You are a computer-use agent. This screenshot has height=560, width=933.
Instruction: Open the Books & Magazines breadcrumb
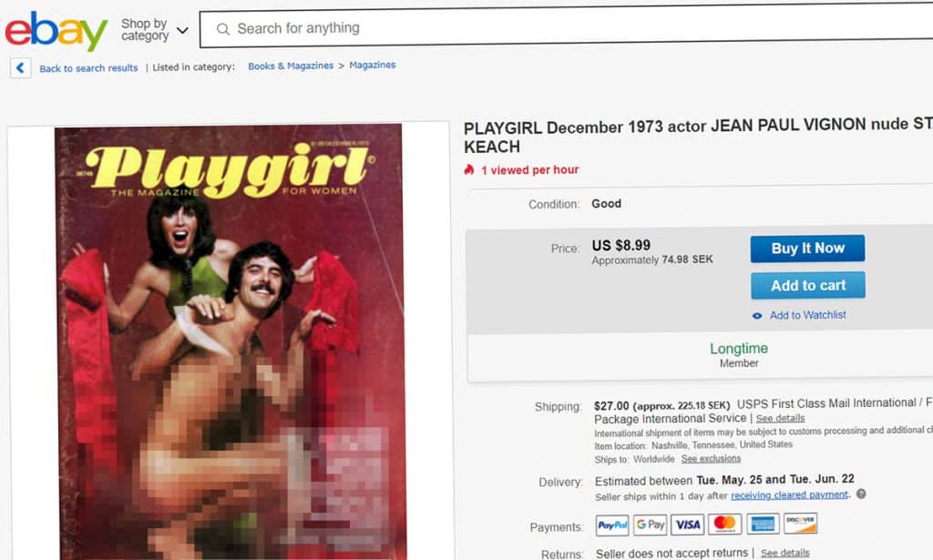pos(291,66)
